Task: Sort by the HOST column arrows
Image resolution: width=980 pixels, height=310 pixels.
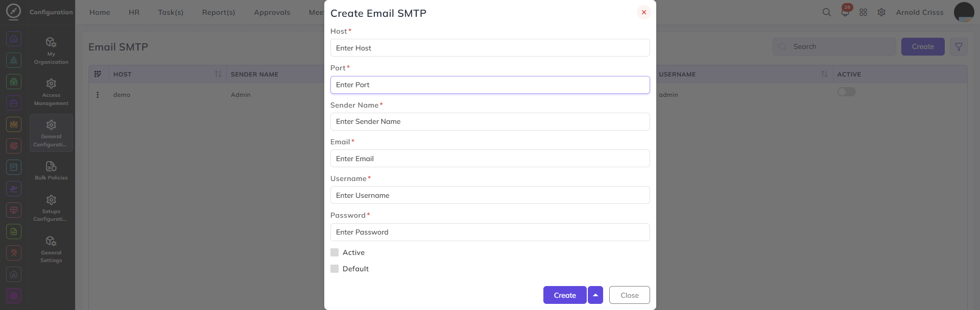Action: click(218, 74)
